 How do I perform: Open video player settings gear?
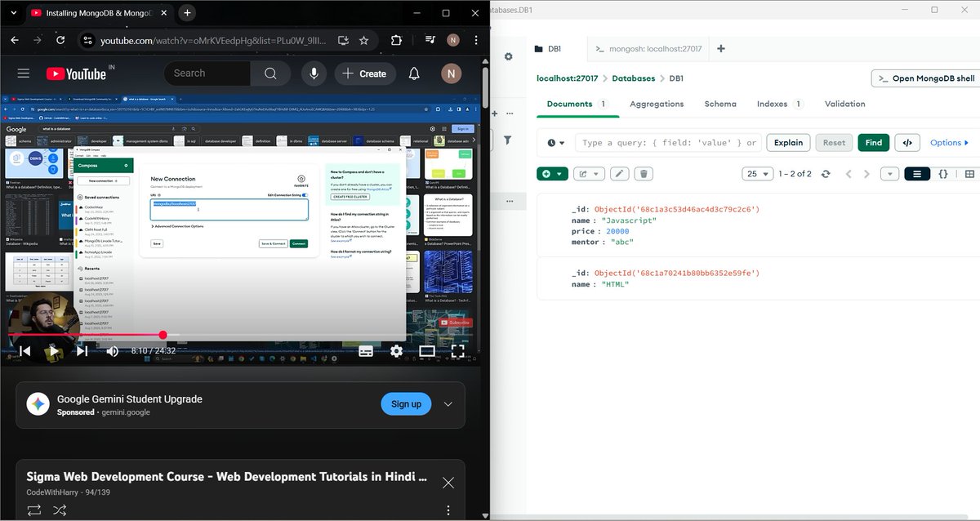pyautogui.click(x=396, y=351)
